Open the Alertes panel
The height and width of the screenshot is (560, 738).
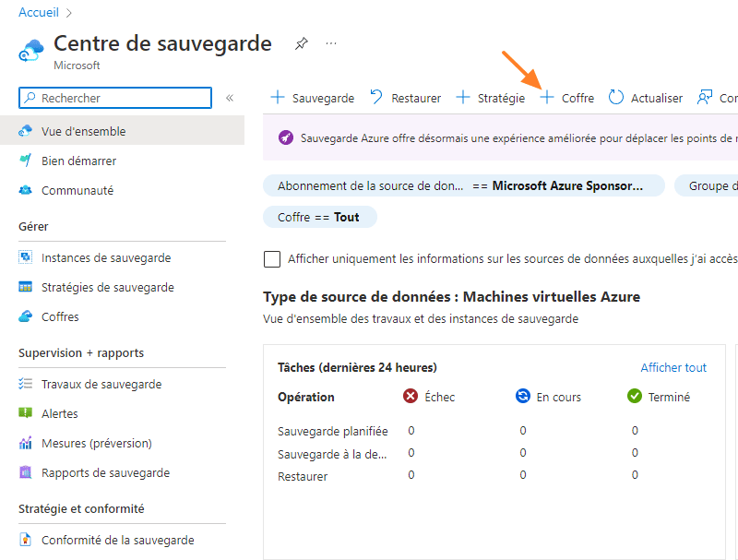click(54, 413)
